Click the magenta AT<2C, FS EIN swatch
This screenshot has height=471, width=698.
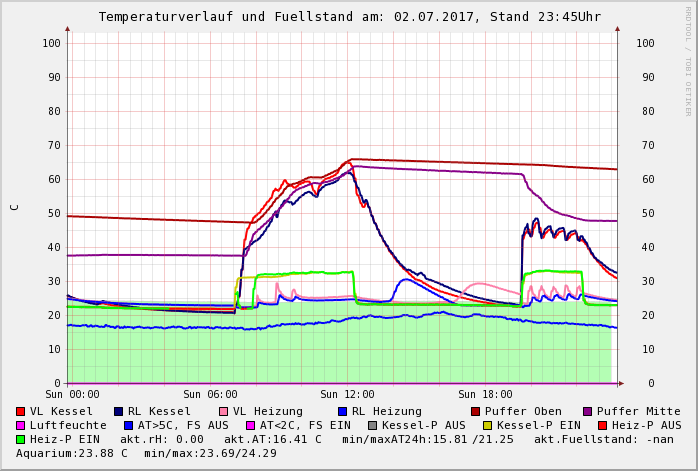pos(251,426)
